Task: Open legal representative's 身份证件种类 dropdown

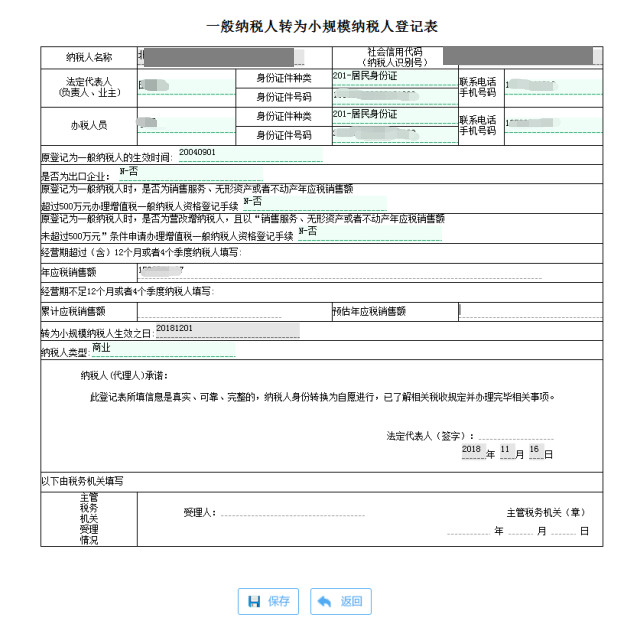Action: [x=392, y=77]
